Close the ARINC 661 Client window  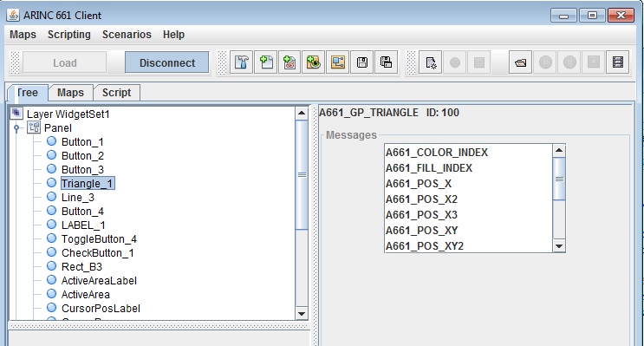coord(621,16)
